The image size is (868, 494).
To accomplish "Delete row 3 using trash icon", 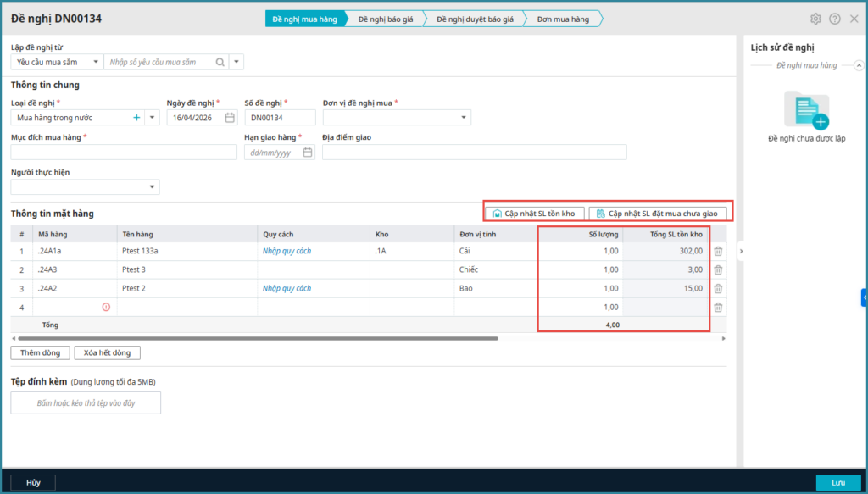I will click(718, 289).
